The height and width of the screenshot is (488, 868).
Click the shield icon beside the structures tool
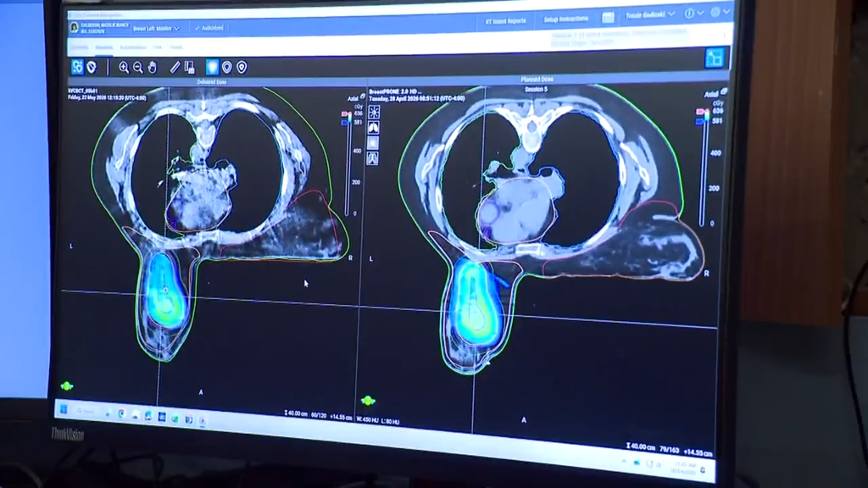point(92,68)
